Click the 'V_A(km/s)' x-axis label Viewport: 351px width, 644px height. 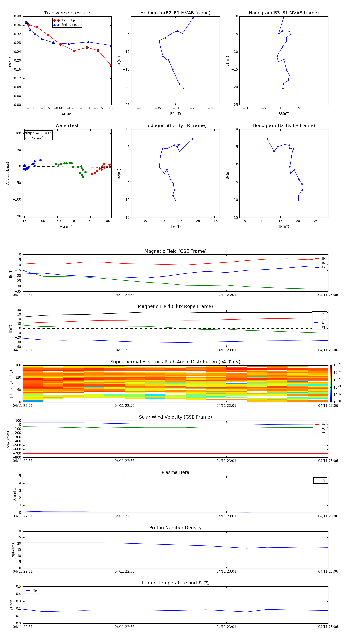tap(67, 227)
